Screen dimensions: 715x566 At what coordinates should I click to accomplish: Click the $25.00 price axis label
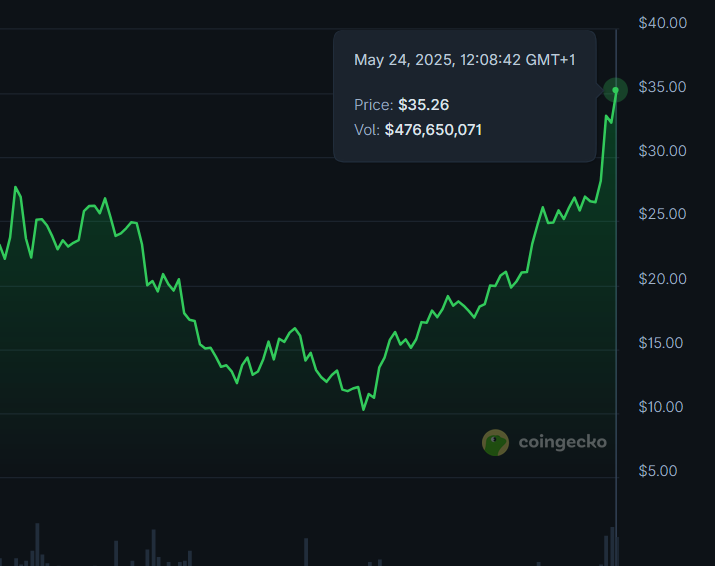tap(662, 215)
